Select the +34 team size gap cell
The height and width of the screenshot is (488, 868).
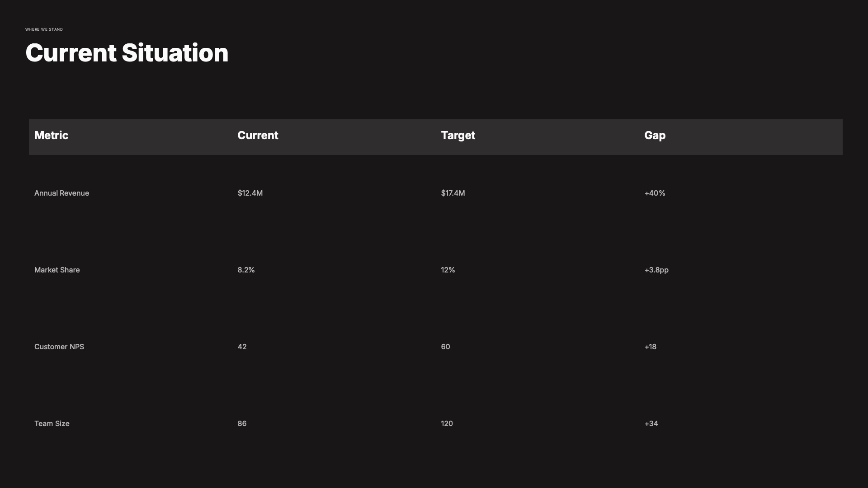tap(651, 424)
